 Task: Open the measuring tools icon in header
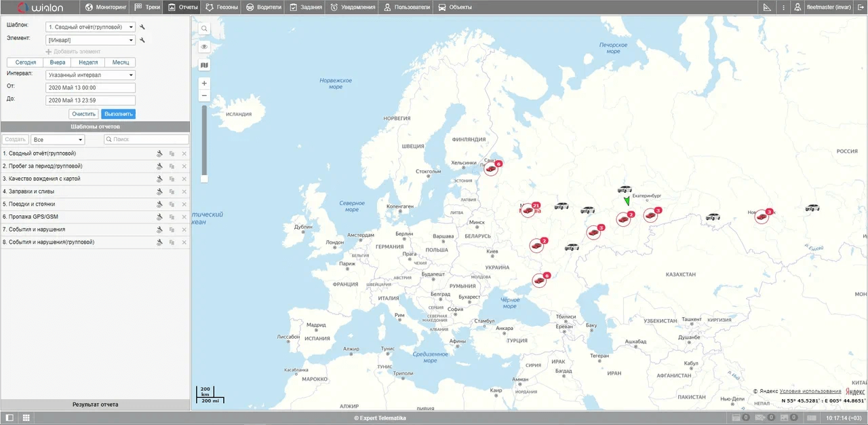767,7
